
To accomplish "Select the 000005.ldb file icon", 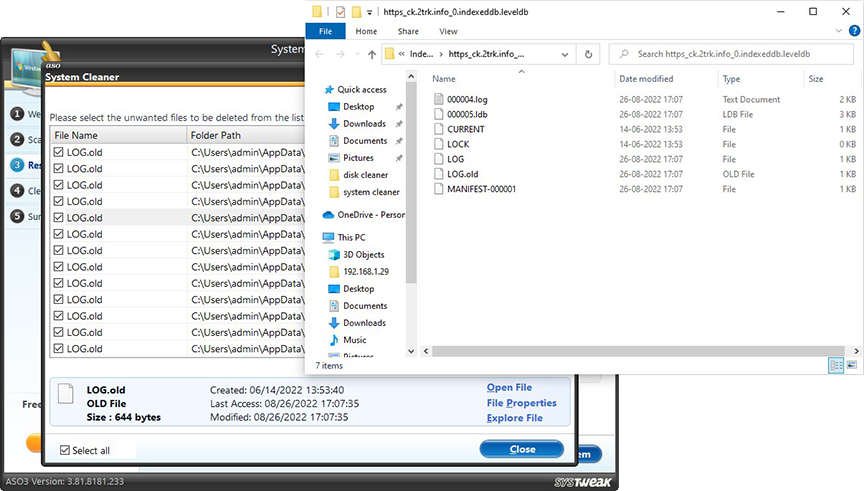I will tap(439, 114).
